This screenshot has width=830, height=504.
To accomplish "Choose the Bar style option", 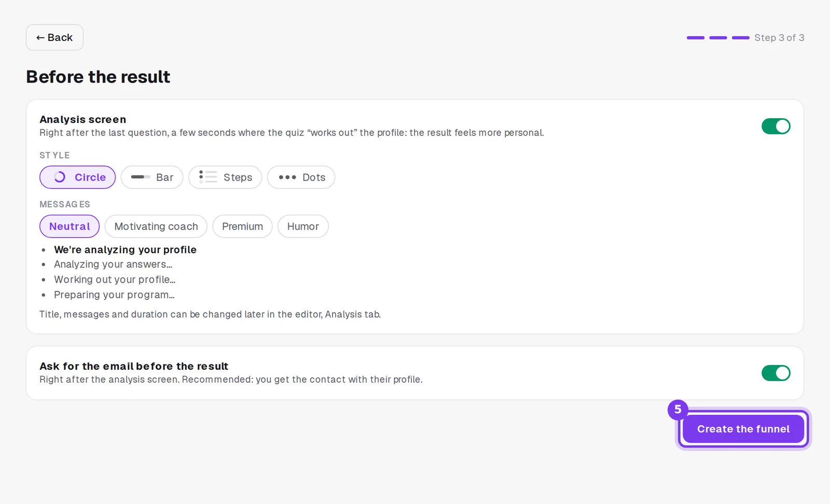I will 152,177.
